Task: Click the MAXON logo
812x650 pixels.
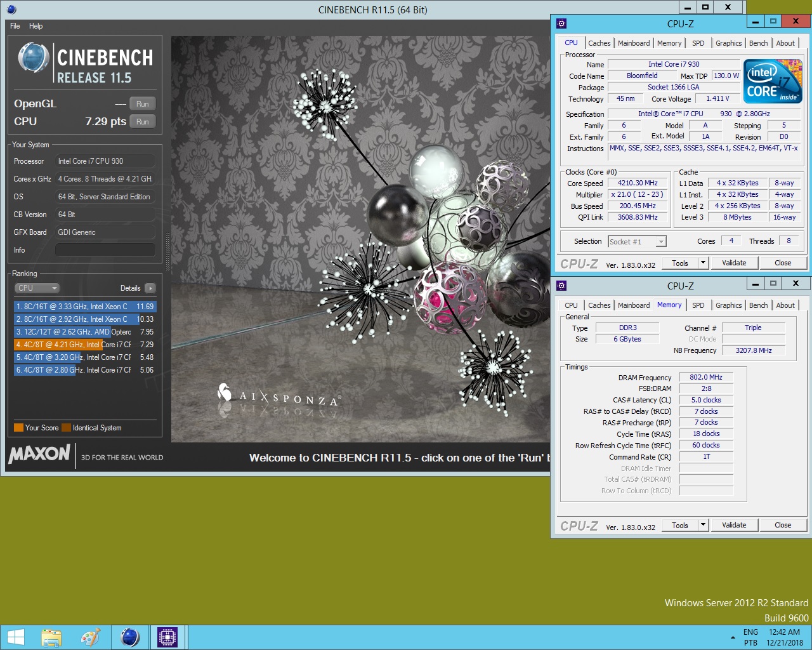Action: pyautogui.click(x=39, y=453)
